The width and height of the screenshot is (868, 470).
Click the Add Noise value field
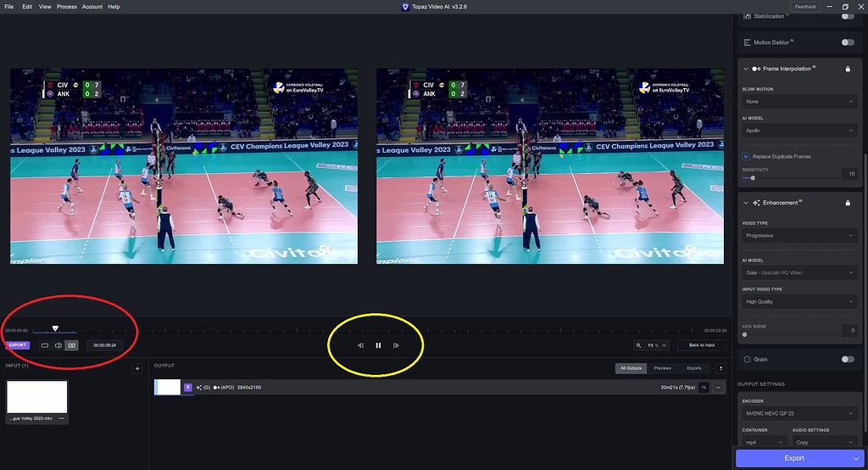pyautogui.click(x=851, y=330)
